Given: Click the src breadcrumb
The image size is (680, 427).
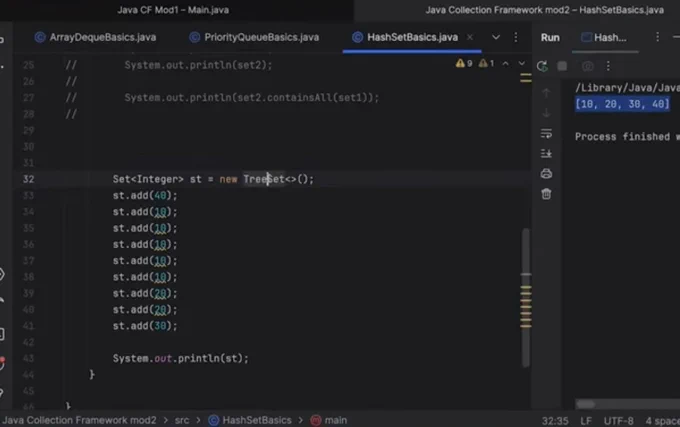Looking at the screenshot, I should pyautogui.click(x=182, y=420).
